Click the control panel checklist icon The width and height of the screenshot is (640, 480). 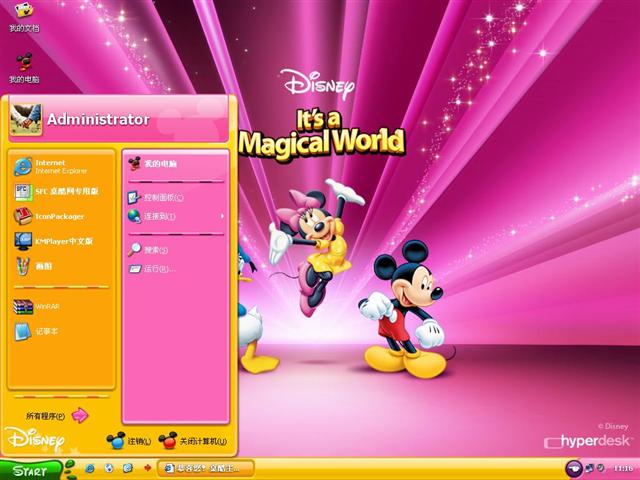[134, 198]
